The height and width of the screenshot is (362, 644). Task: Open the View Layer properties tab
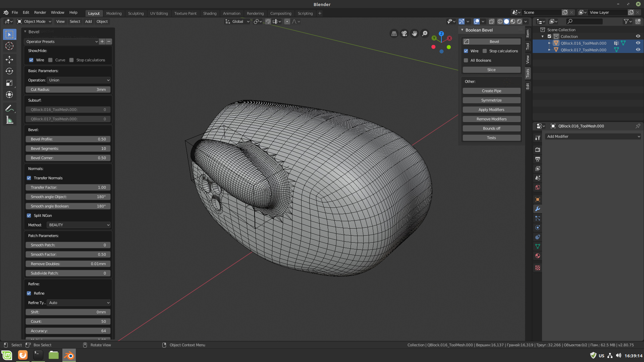pos(538,169)
